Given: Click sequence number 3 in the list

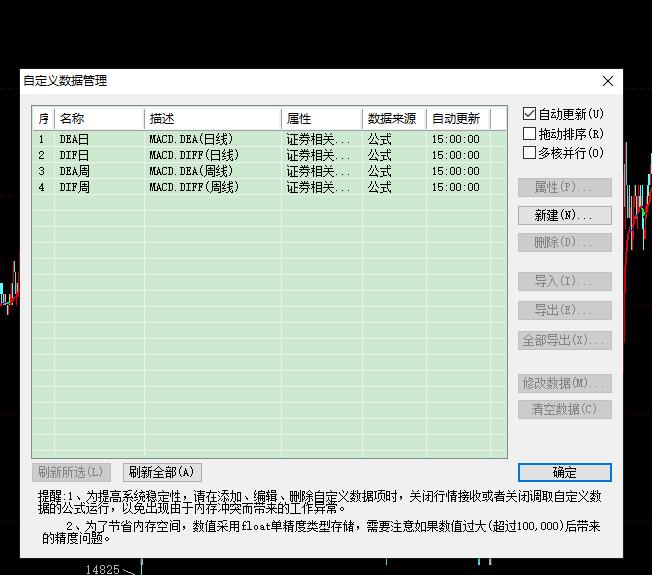Looking at the screenshot, I should point(41,171).
